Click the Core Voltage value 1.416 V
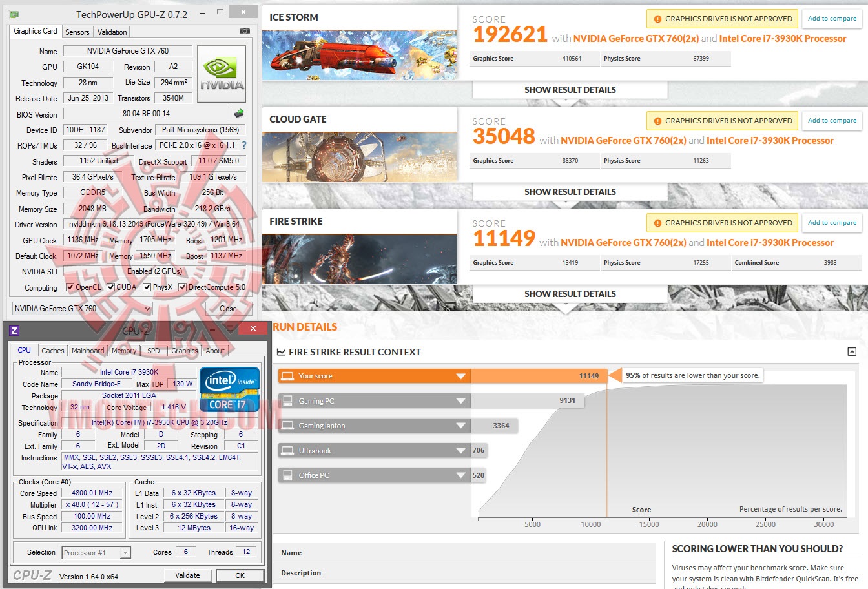 (x=174, y=407)
